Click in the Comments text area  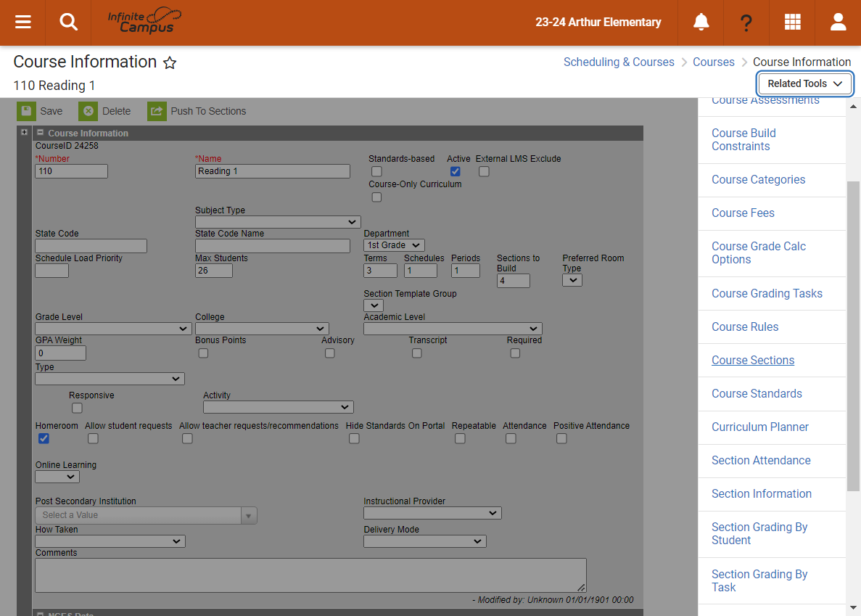(310, 575)
